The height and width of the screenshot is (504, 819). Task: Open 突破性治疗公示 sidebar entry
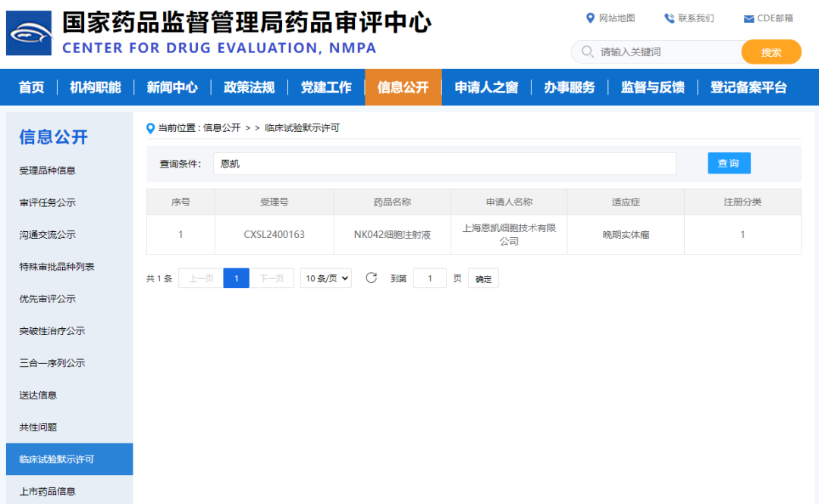(52, 330)
